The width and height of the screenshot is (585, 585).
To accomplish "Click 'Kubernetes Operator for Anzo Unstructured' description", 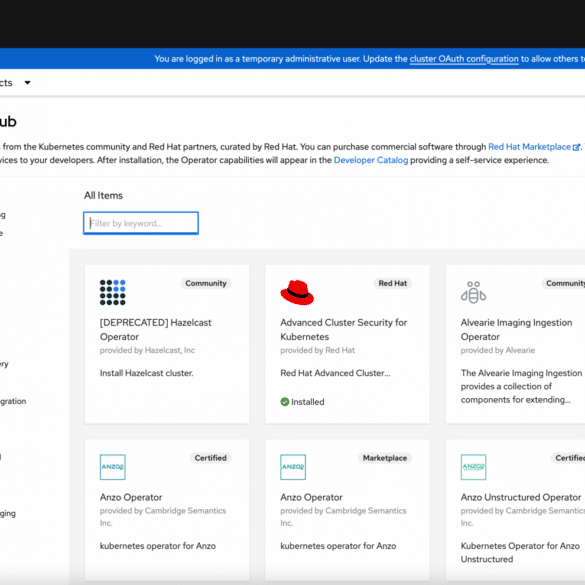I will [x=520, y=552].
